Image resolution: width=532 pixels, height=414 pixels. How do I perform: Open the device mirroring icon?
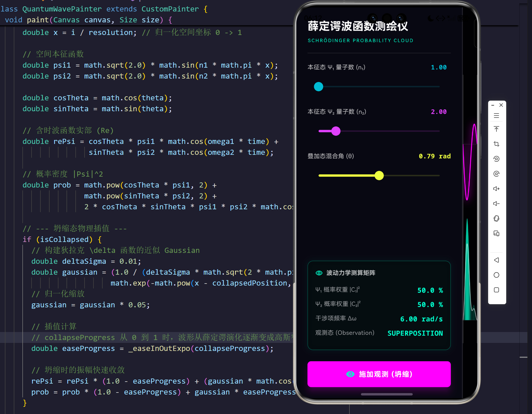point(497,233)
